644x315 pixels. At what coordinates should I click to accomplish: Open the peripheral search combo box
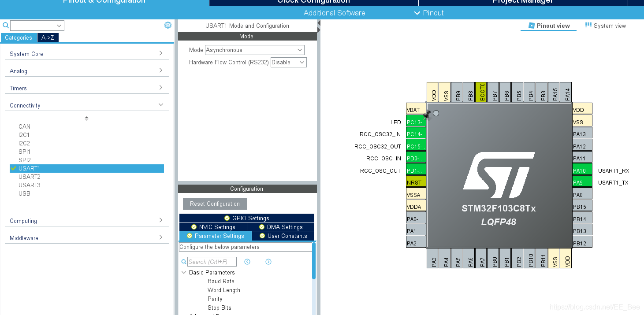point(37,26)
